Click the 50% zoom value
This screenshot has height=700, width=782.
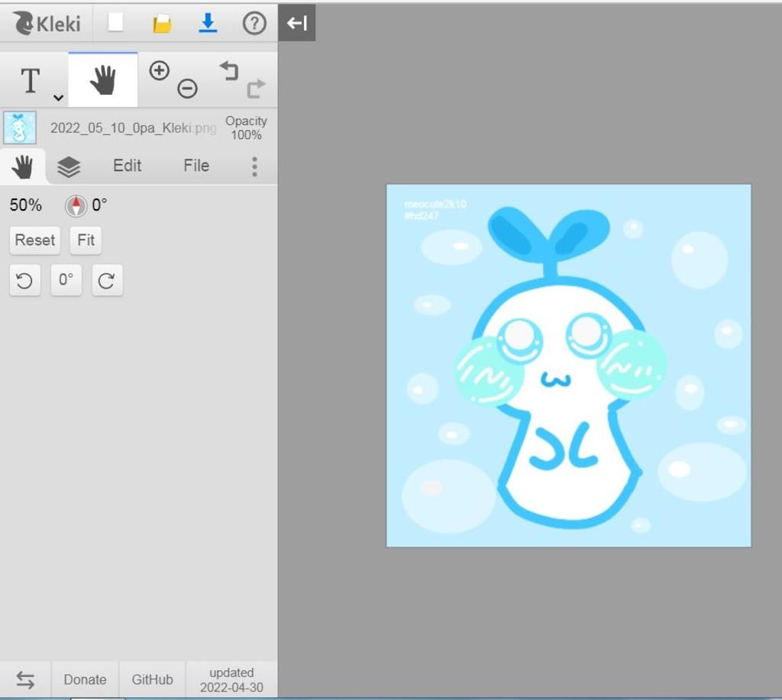25,205
